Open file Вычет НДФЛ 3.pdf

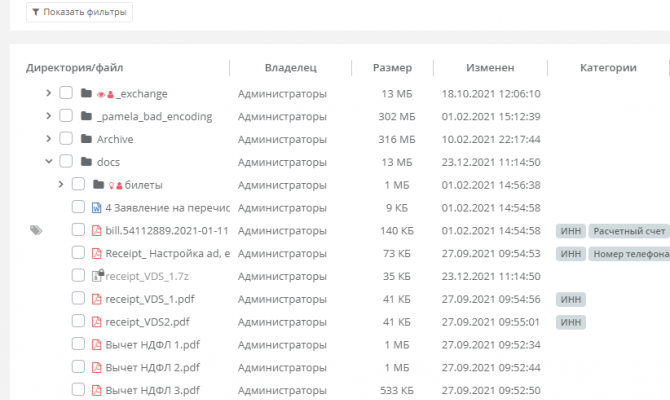[x=152, y=390]
